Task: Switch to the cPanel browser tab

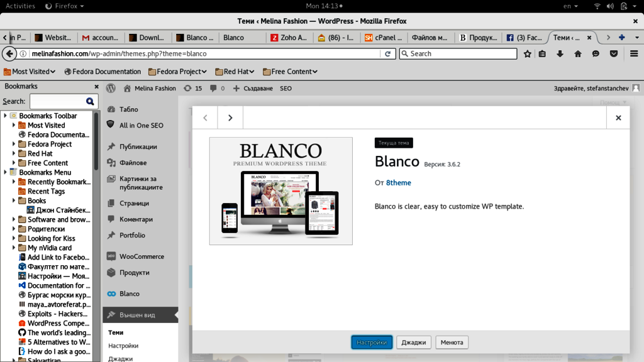Action: point(384,37)
